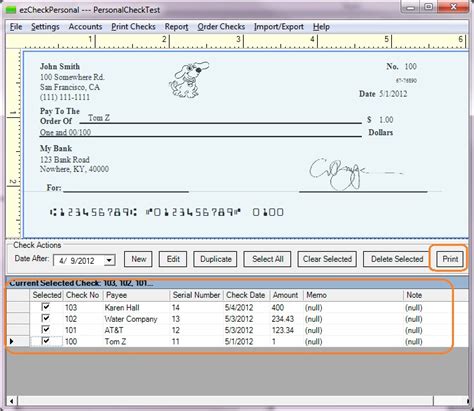Open the Report menu

click(x=176, y=27)
